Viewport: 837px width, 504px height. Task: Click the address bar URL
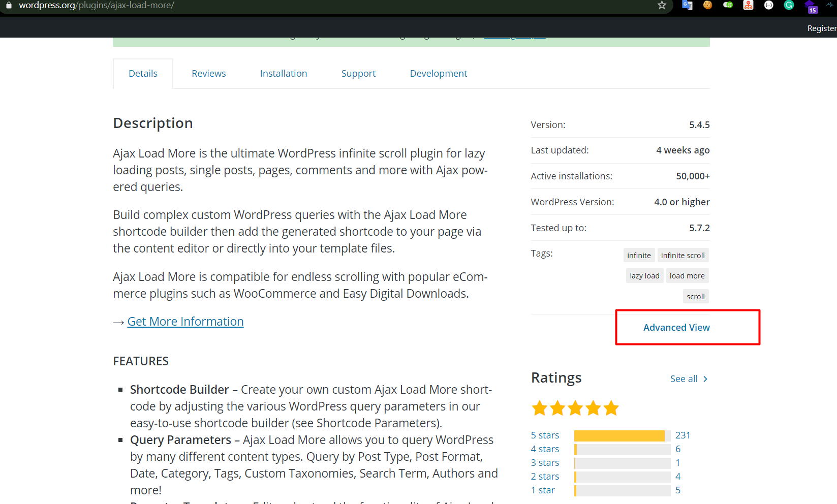[x=97, y=5]
